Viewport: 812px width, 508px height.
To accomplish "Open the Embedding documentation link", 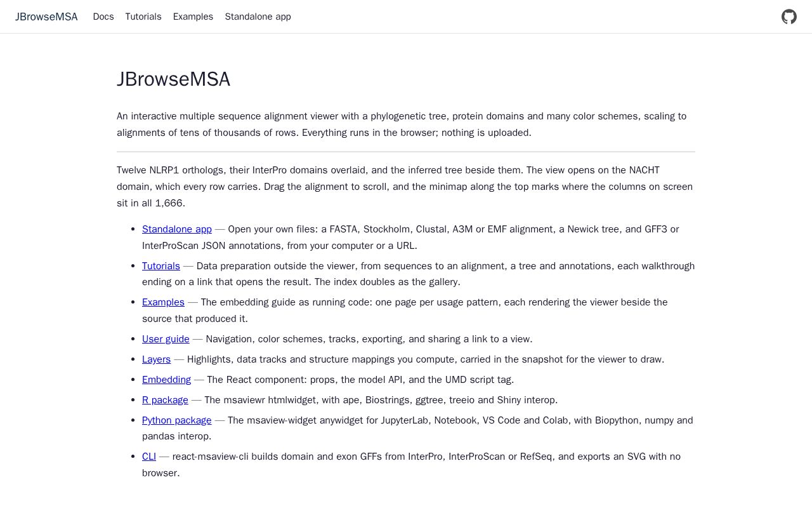I will (166, 380).
